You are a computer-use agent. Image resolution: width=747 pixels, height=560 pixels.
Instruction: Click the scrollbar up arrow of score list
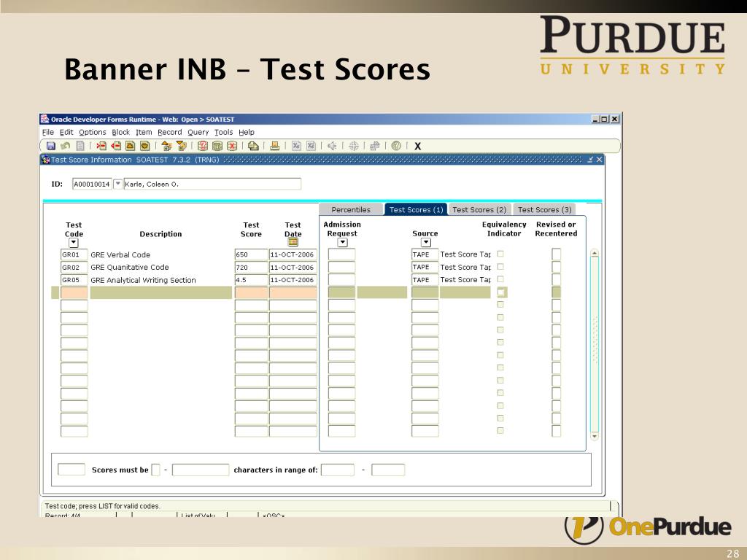[x=594, y=253]
